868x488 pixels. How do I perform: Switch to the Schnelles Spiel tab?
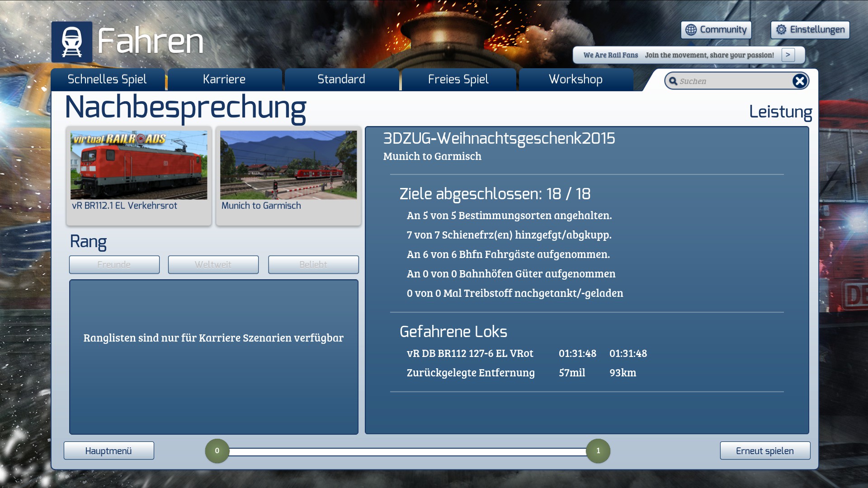(107, 80)
